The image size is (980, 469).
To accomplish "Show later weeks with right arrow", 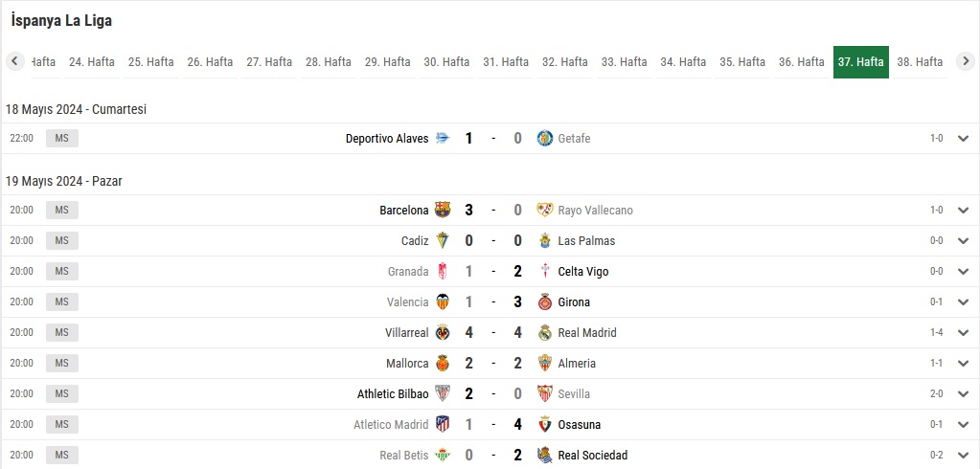I will pos(966,61).
